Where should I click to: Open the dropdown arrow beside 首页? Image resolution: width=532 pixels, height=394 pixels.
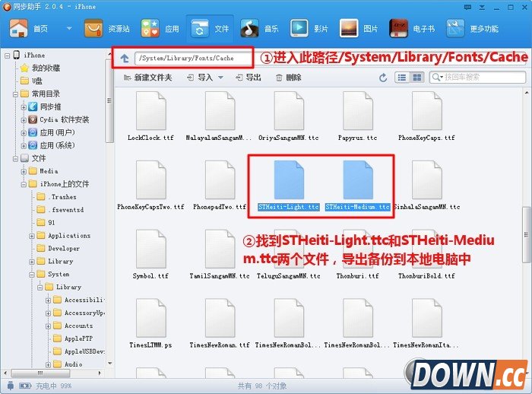pos(69,29)
